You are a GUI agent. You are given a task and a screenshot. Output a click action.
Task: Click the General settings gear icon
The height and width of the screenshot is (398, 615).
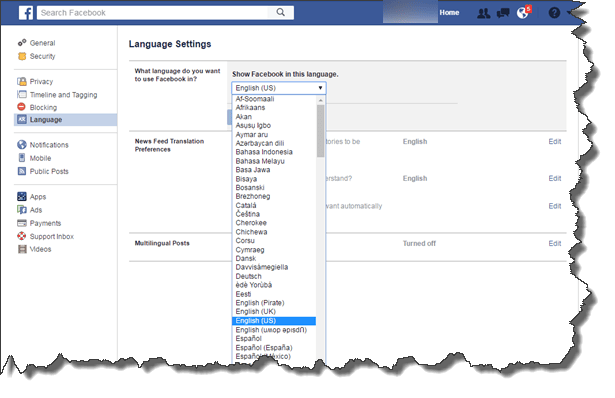22,43
